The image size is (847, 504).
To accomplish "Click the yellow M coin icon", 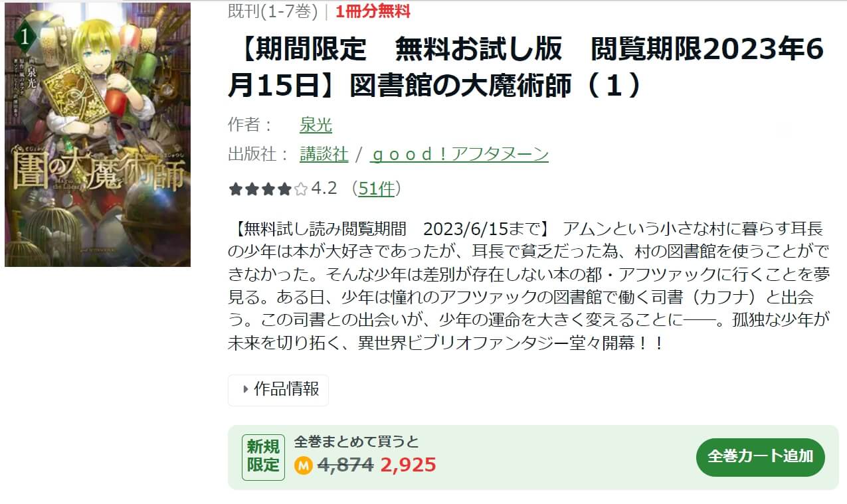I will pyautogui.click(x=303, y=465).
